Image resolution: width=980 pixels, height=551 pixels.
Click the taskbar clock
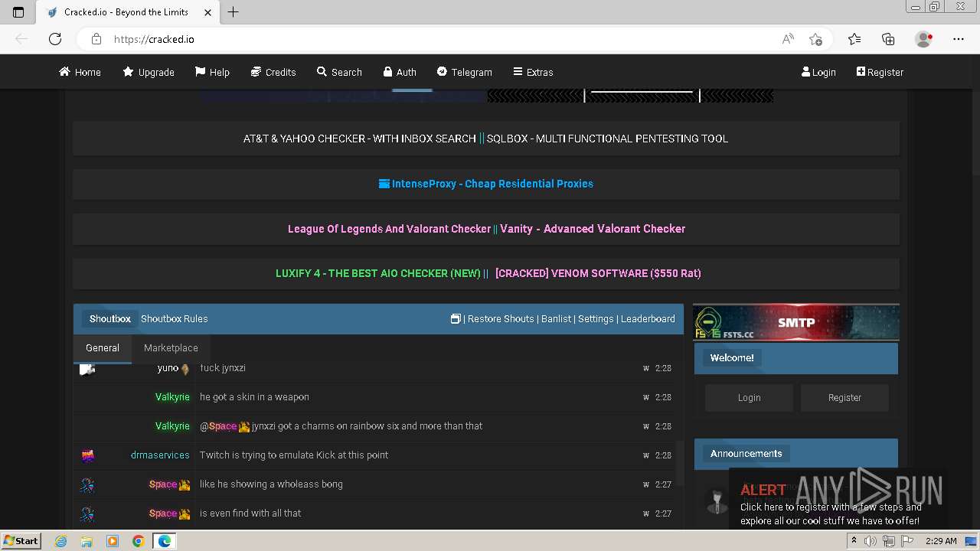(x=941, y=541)
